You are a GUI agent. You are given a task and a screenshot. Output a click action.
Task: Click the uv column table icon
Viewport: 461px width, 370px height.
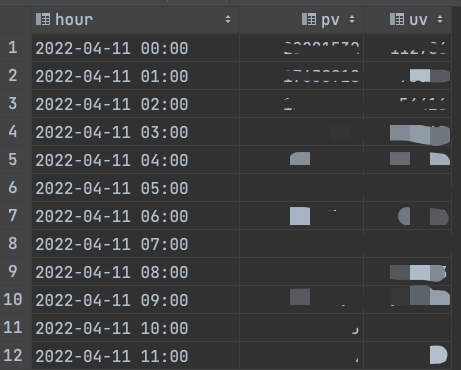pyautogui.click(x=397, y=19)
